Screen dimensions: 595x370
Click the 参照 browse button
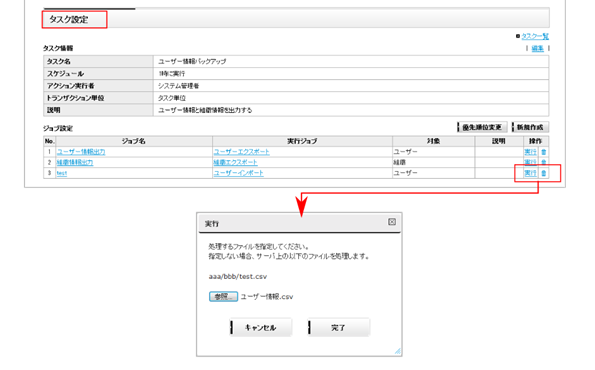[x=223, y=296]
